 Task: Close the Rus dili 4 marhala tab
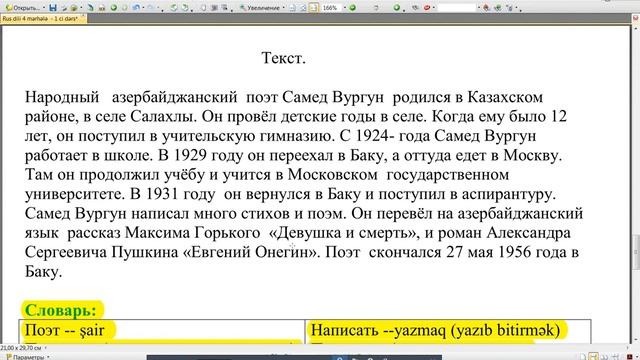click(83, 17)
